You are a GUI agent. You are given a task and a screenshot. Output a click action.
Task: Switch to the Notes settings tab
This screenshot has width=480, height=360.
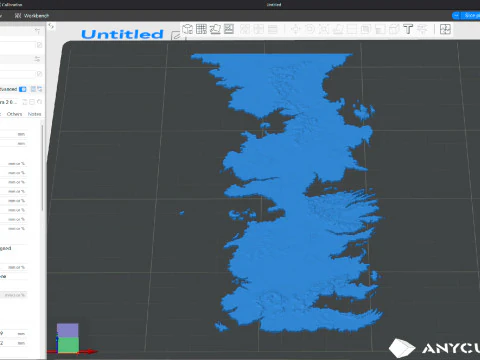[34, 114]
